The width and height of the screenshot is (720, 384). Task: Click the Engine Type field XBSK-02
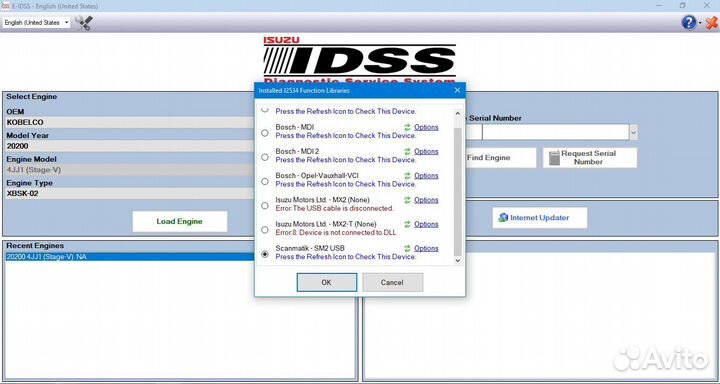pyautogui.click(x=130, y=193)
